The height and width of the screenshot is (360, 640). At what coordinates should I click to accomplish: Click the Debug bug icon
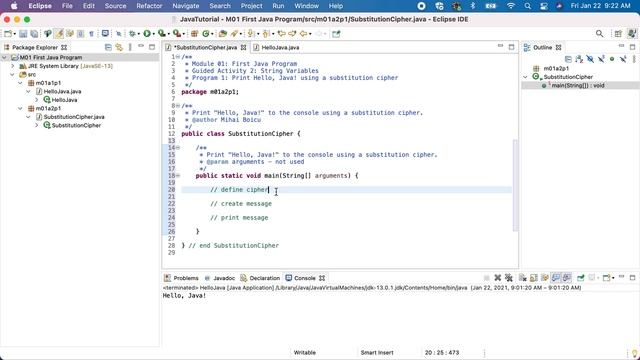[131, 34]
